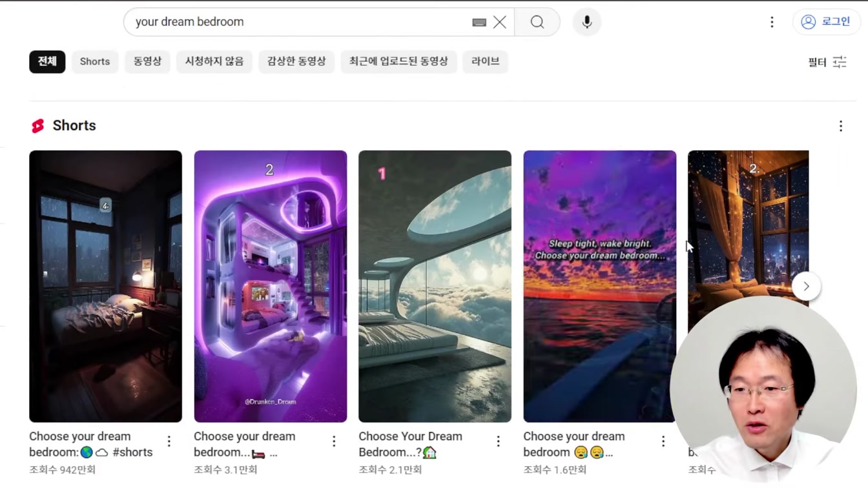Select the 라이브 filter chip
This screenshot has width=868, height=488.
(486, 61)
